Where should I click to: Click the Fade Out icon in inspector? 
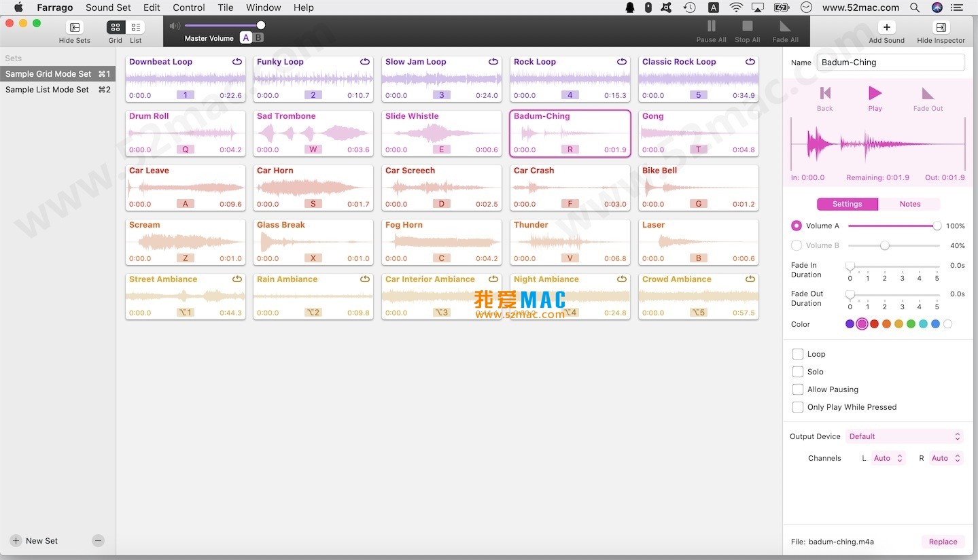pos(928,93)
